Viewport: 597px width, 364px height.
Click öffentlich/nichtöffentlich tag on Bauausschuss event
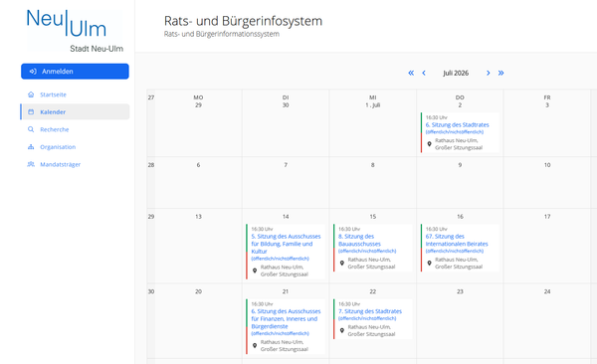coord(367,251)
